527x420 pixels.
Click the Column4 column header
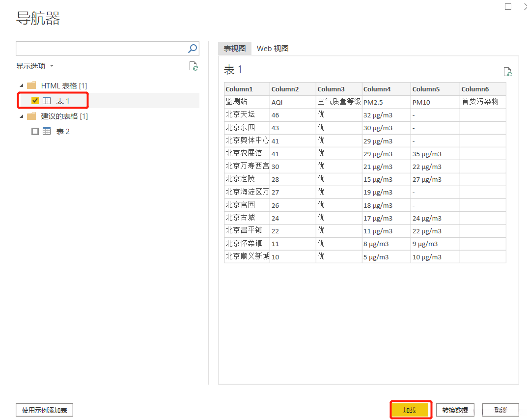tap(386, 89)
